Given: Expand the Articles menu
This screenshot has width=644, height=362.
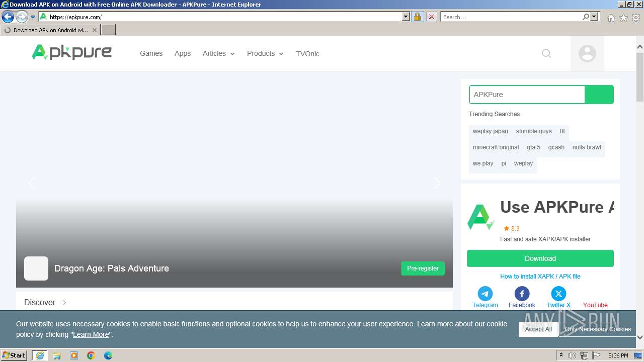Looking at the screenshot, I should pyautogui.click(x=218, y=53).
